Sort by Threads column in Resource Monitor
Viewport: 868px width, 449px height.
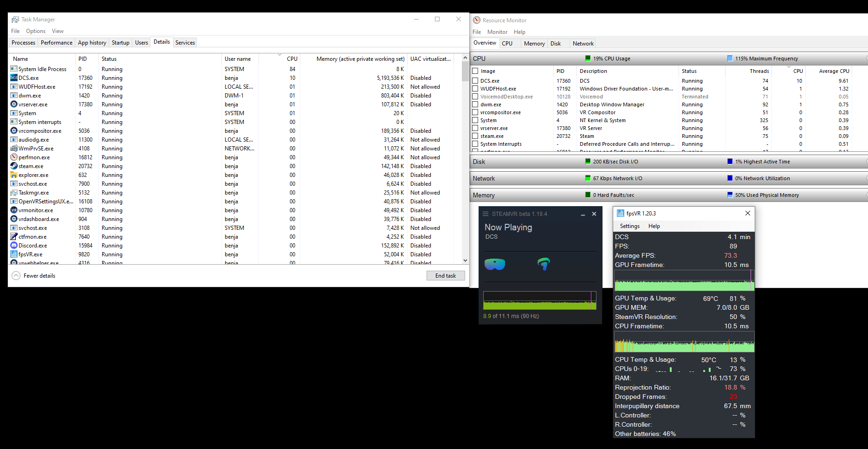point(748,71)
